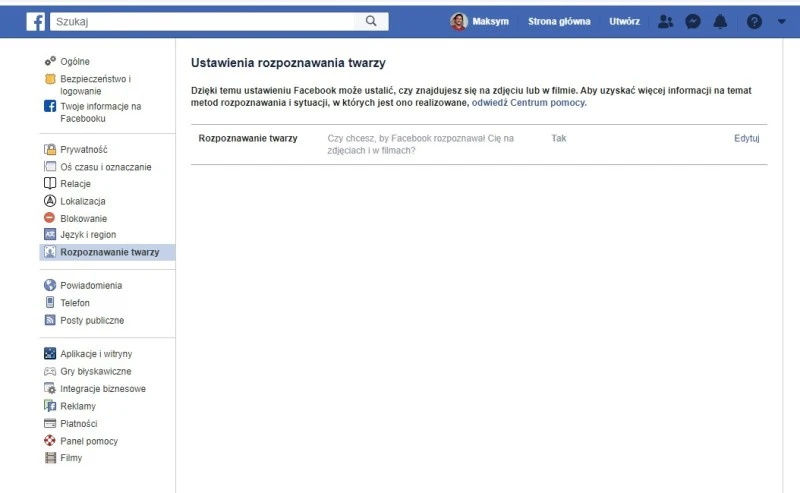Open Telefon settings
This screenshot has height=493, width=800.
(x=75, y=303)
